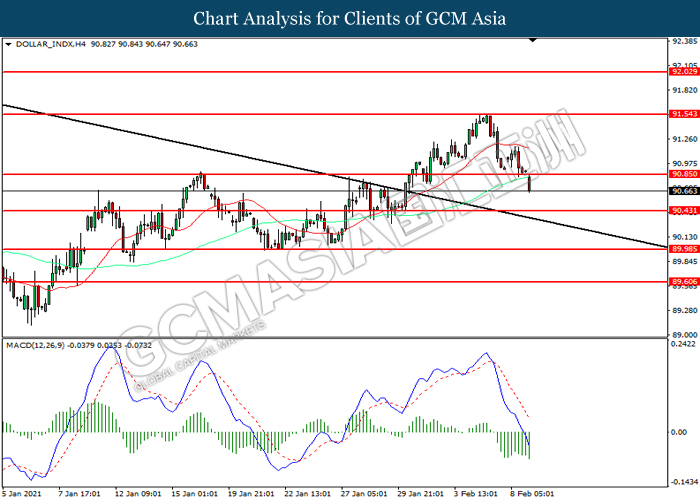Click the current price label 90.663
Image resolution: width=700 pixels, height=500 pixels.
click(x=684, y=191)
